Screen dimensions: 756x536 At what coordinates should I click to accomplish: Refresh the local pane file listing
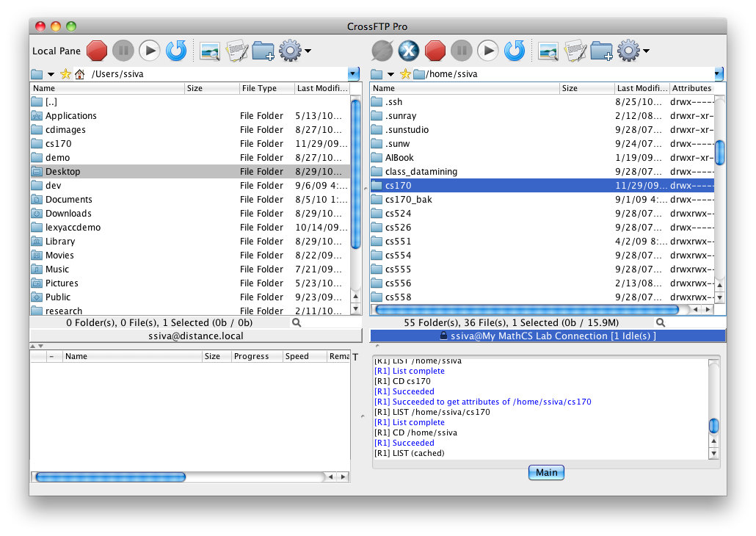tap(176, 51)
